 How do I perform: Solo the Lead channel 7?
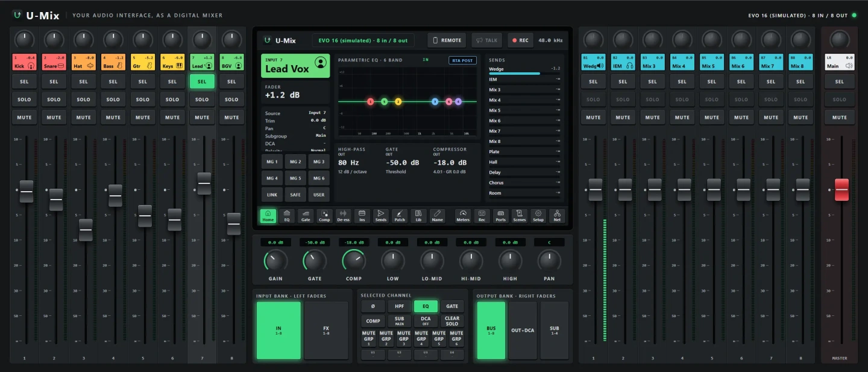[202, 99]
